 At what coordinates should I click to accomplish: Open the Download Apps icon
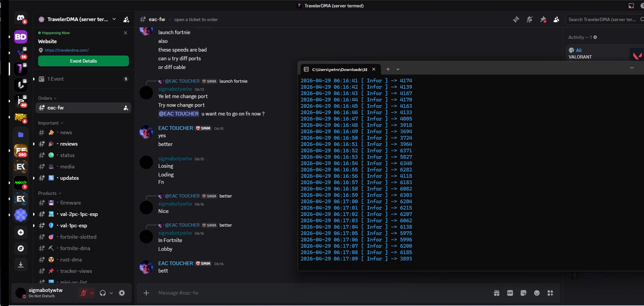click(x=21, y=264)
